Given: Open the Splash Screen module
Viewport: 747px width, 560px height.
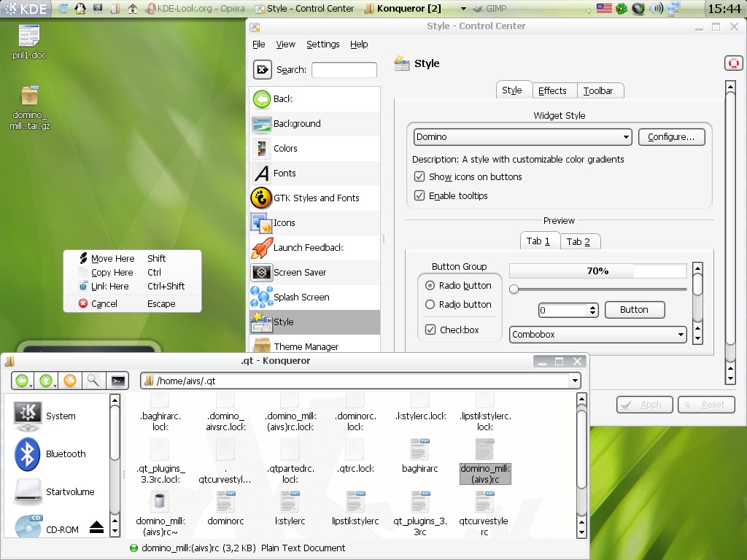Looking at the screenshot, I should point(315,297).
